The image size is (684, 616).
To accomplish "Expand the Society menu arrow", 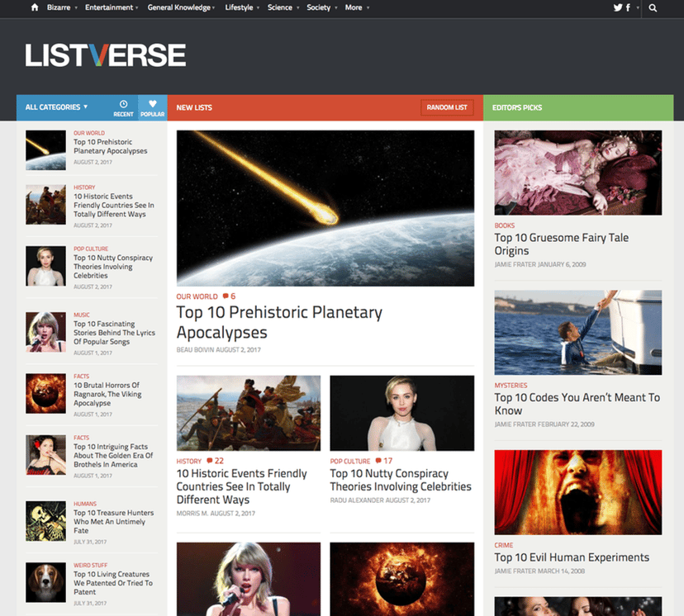I will coord(336,8).
